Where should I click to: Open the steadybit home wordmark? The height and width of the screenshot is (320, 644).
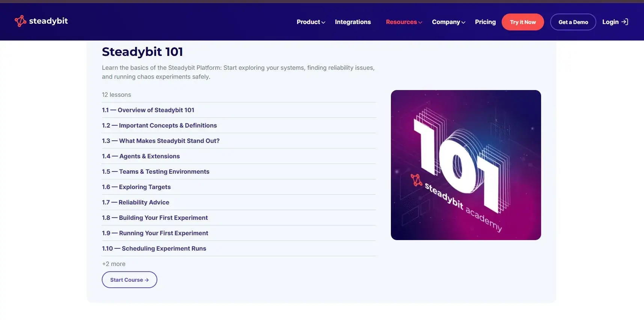click(48, 21)
